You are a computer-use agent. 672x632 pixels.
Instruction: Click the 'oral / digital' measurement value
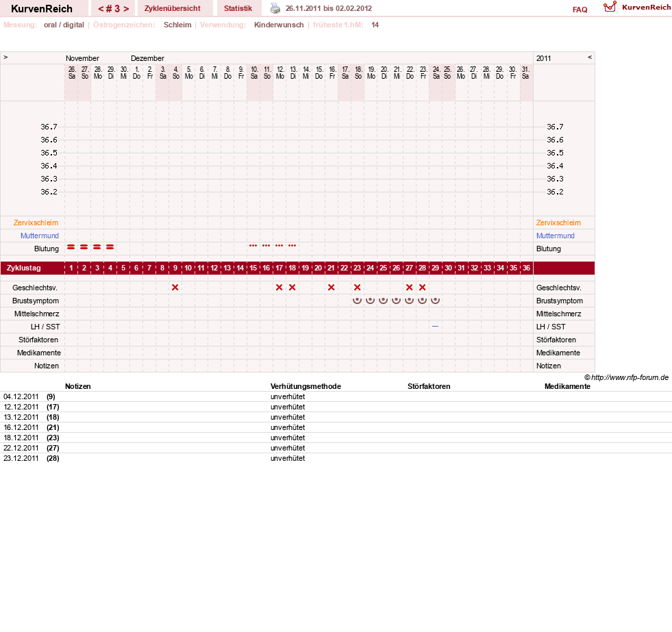coord(64,25)
